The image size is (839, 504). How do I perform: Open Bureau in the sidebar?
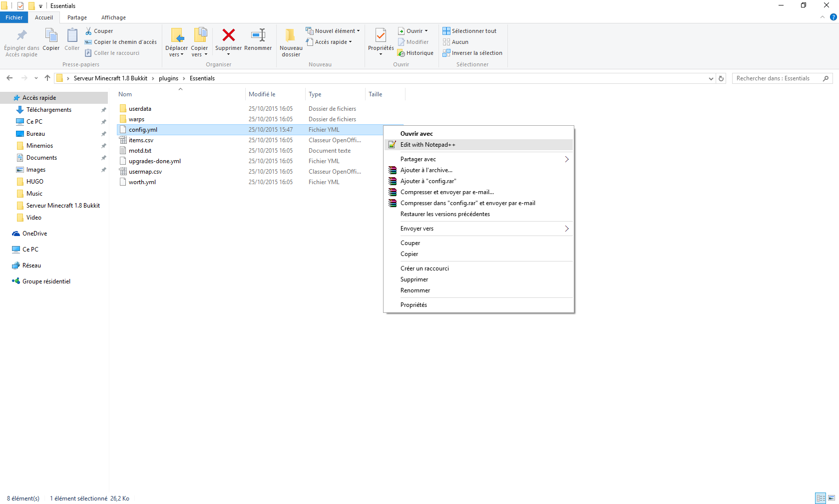(35, 134)
